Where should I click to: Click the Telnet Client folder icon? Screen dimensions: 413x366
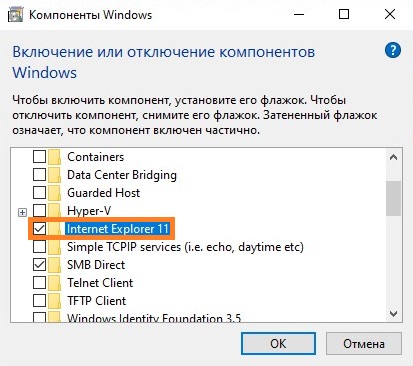(54, 283)
